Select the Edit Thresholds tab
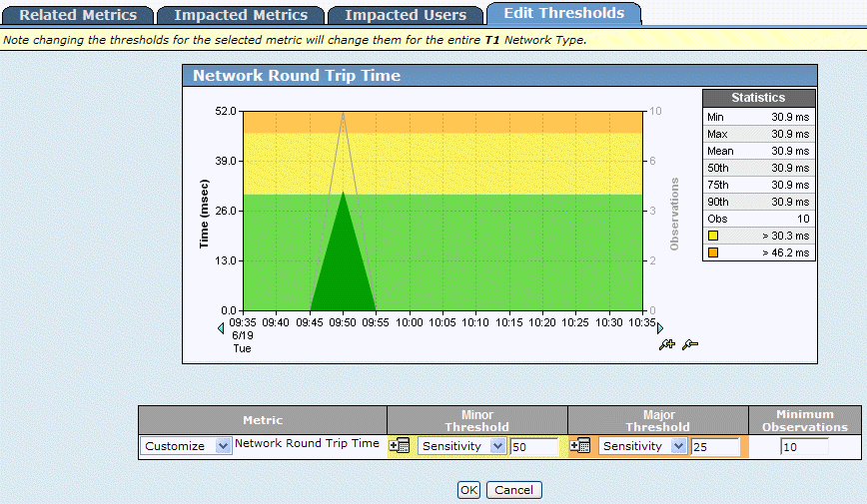 tap(564, 13)
